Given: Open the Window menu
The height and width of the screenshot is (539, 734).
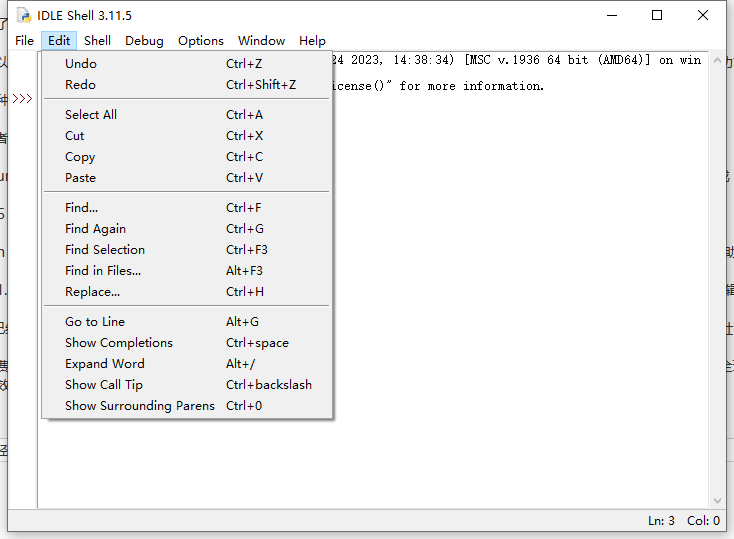Looking at the screenshot, I should (x=261, y=41).
